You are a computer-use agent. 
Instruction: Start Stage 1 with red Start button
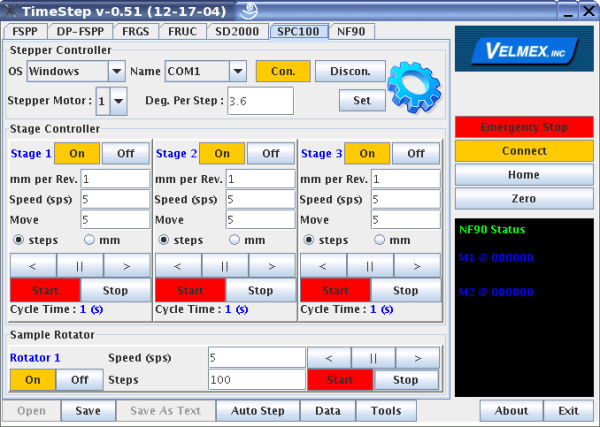[45, 290]
